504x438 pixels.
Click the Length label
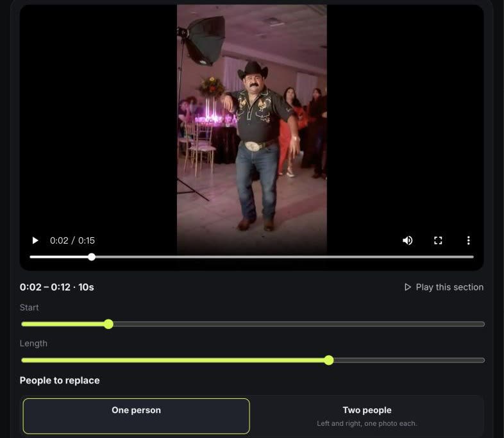[x=33, y=344]
